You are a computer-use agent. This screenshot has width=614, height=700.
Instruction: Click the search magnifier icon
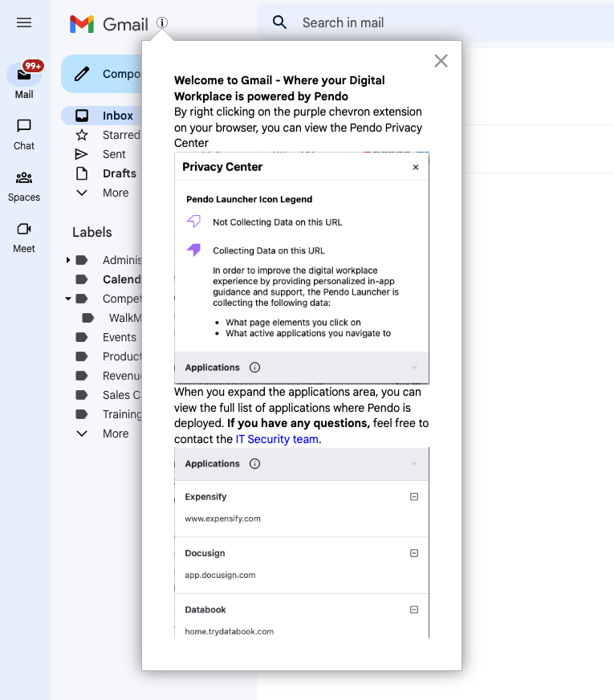click(x=280, y=22)
